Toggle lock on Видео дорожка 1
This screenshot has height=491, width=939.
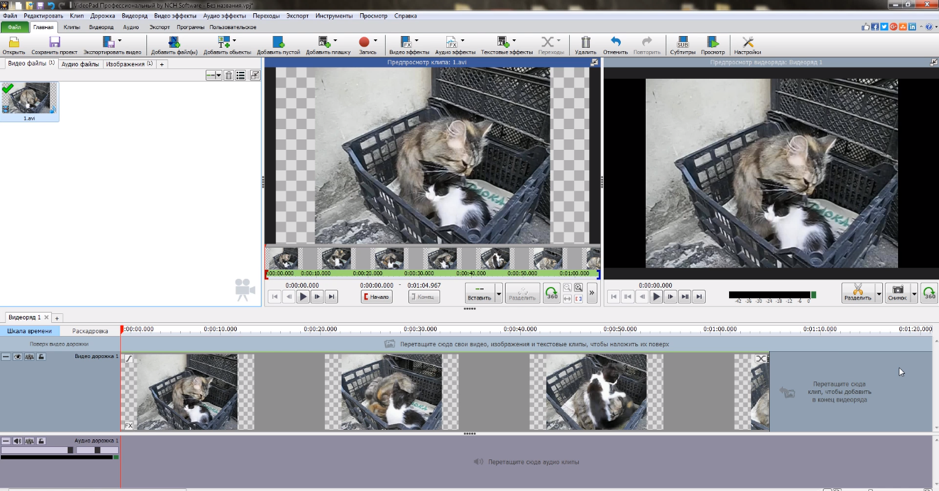point(41,357)
